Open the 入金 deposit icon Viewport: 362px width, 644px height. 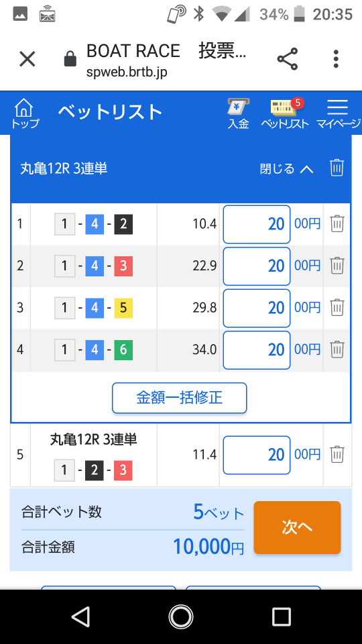click(x=239, y=114)
